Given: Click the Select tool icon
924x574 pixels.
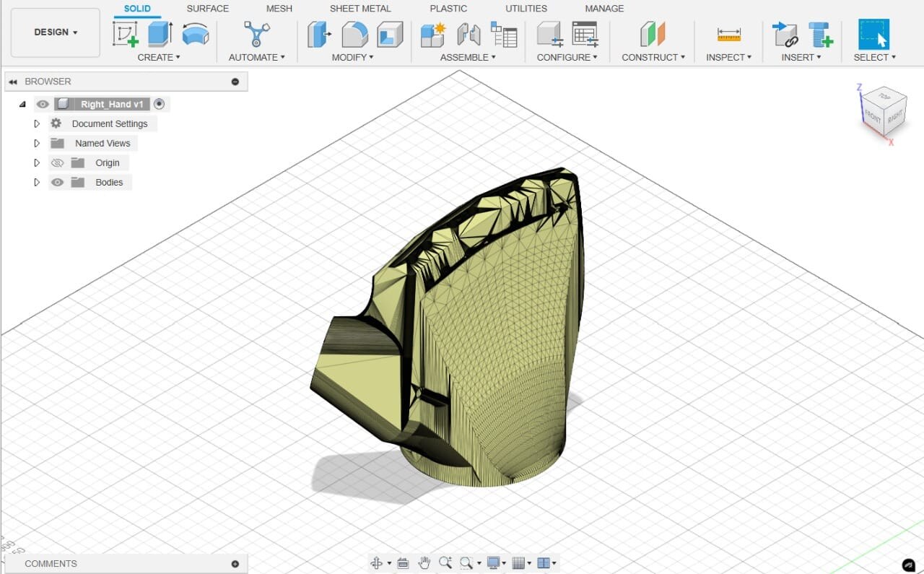Looking at the screenshot, I should tap(873, 34).
